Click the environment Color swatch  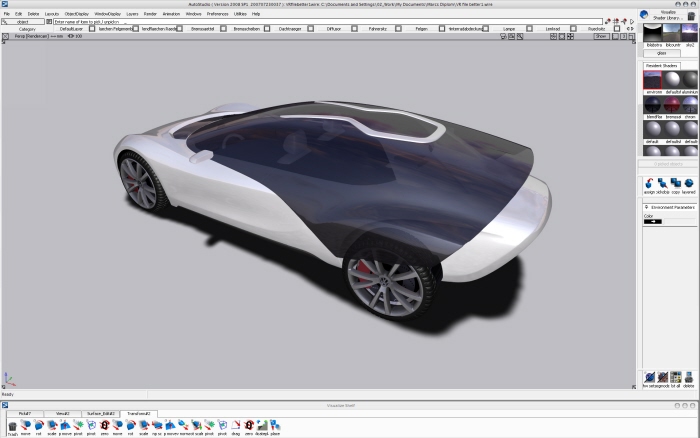coord(653,221)
